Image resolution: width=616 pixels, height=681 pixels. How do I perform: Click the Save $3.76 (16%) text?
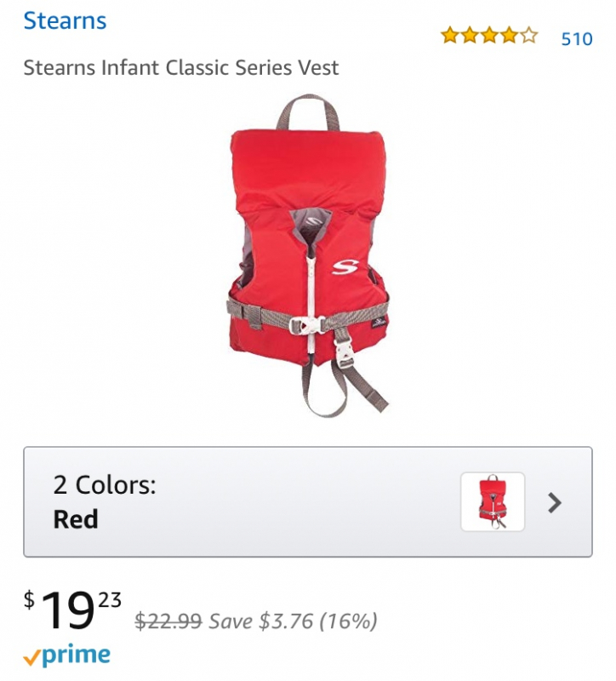[x=293, y=621]
